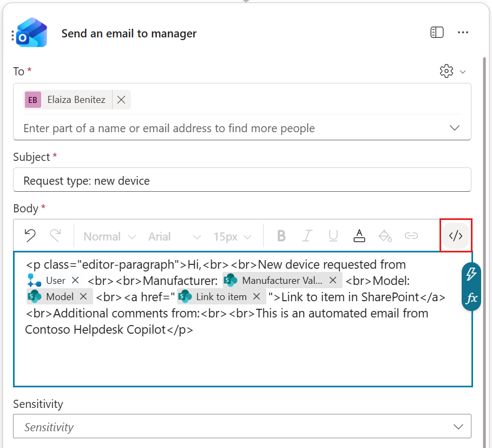Toggle Underline formatting in the Body toolbar
This screenshot has width=492, height=448.
333,236
